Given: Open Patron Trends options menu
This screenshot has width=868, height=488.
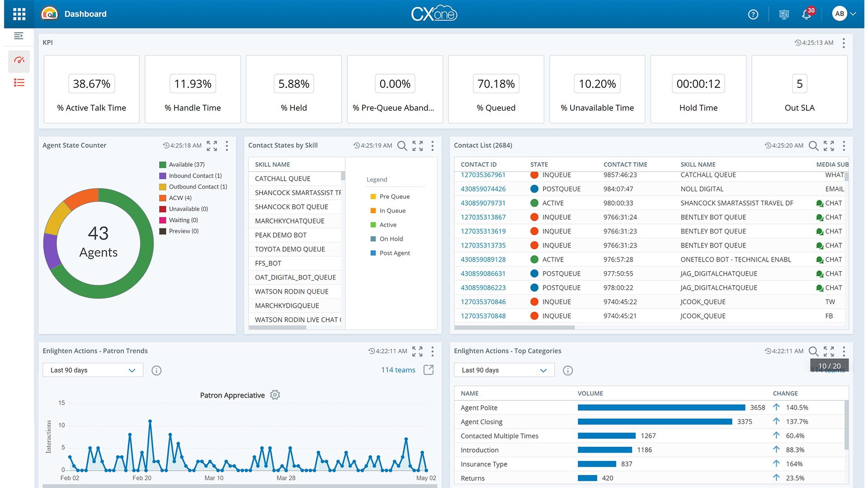Looking at the screenshot, I should [433, 351].
